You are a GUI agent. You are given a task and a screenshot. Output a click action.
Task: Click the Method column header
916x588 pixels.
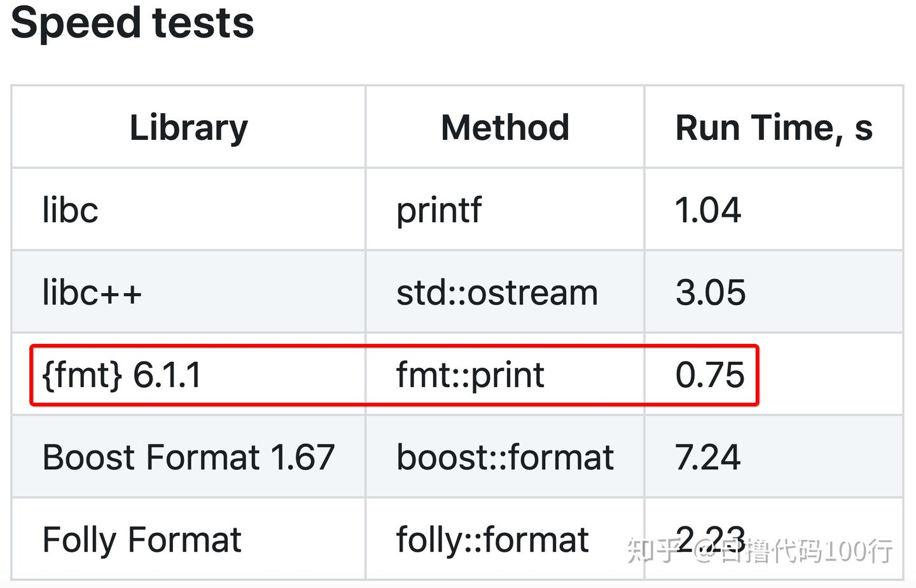504,128
